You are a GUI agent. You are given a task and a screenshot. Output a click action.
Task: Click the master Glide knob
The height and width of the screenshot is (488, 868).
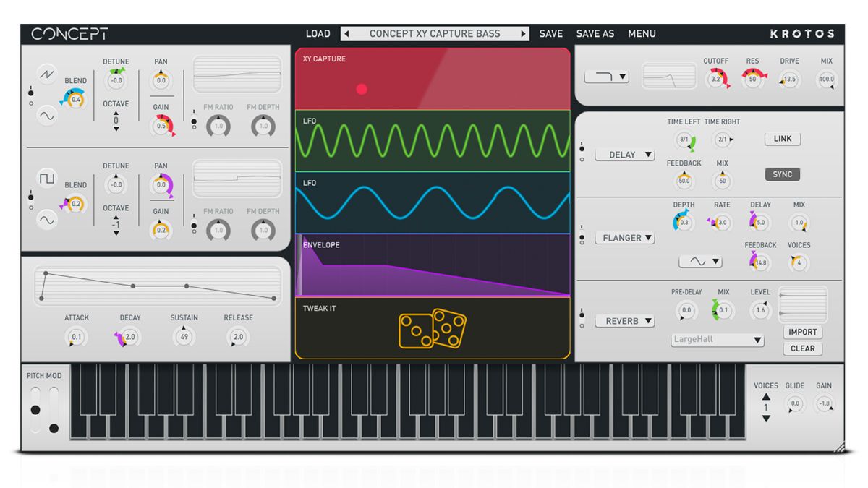click(795, 404)
